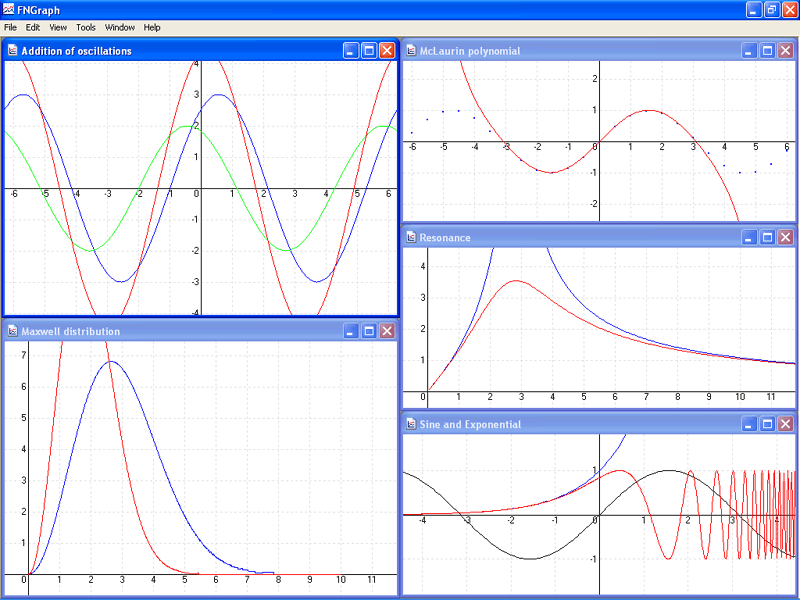Click the Maxwell distribution window document icon

(x=12, y=331)
